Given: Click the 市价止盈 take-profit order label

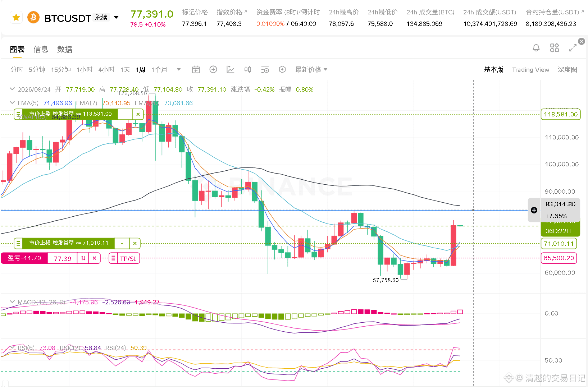Looking at the screenshot, I should tap(70, 114).
